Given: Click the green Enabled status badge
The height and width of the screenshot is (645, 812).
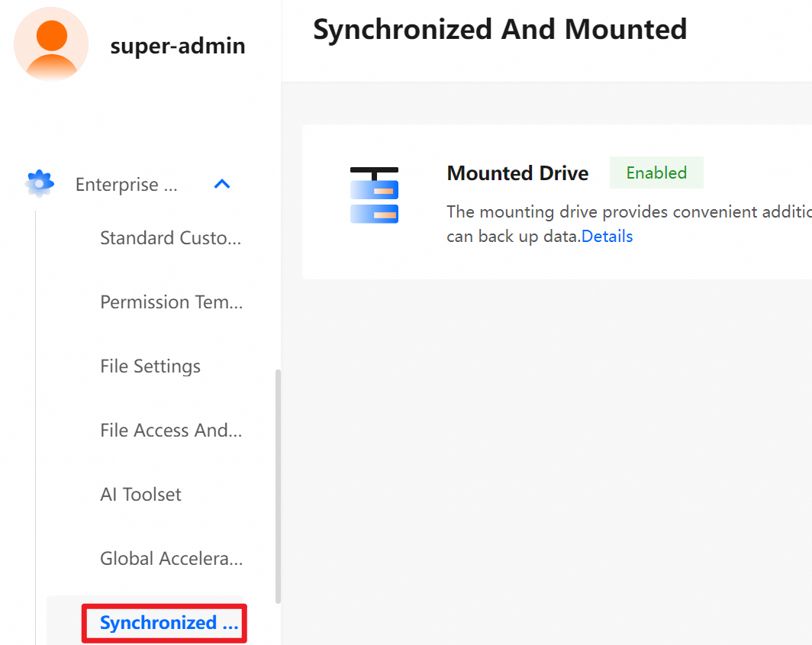Looking at the screenshot, I should [x=656, y=173].
